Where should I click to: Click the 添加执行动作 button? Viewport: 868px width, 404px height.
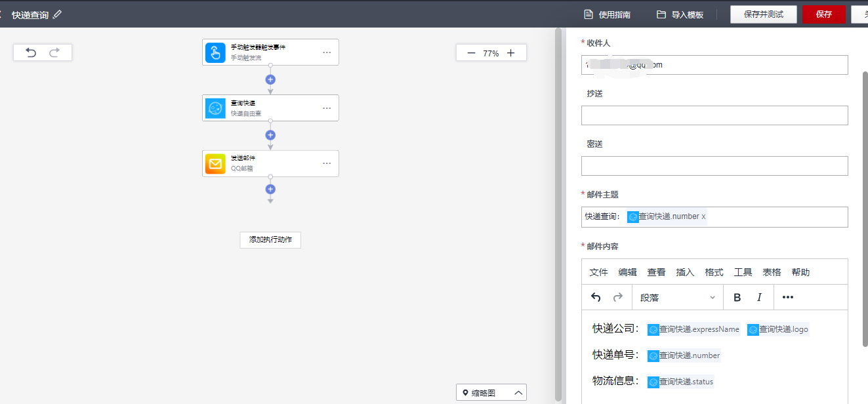click(270, 240)
